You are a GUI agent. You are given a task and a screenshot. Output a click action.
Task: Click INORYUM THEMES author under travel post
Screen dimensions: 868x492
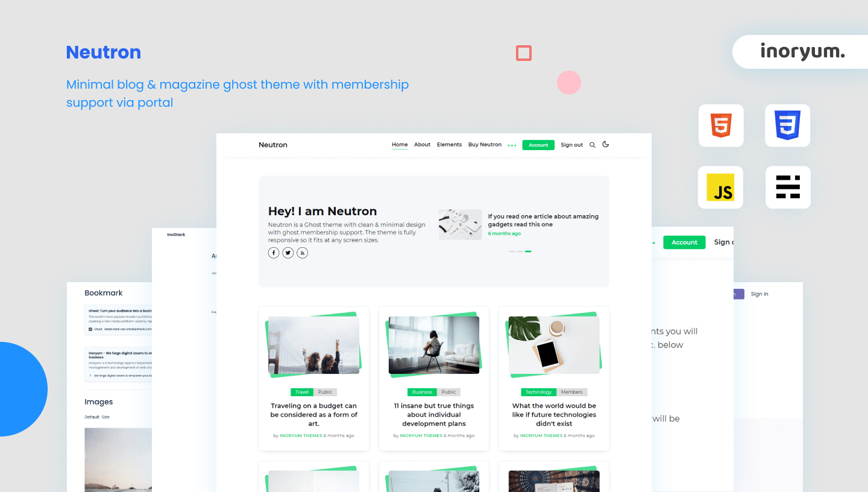[301, 435]
